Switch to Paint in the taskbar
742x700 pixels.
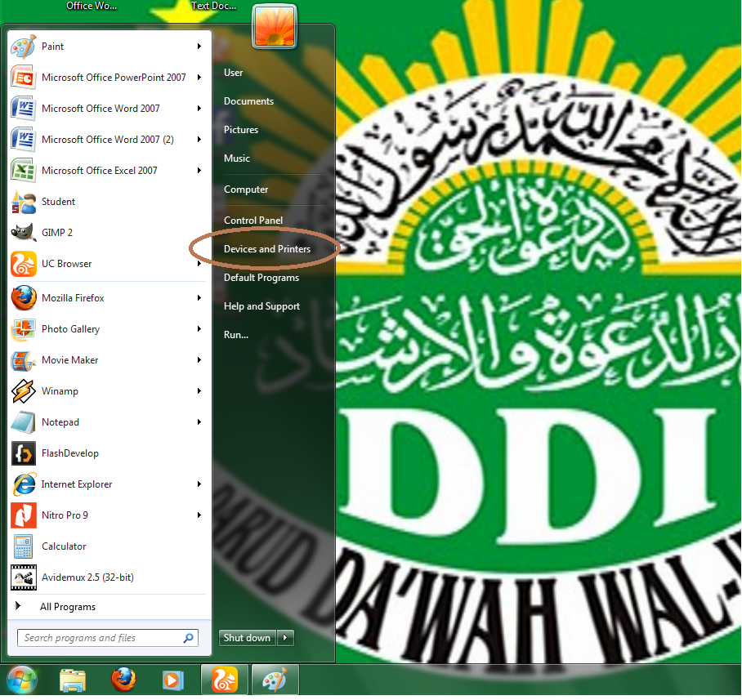click(x=275, y=680)
